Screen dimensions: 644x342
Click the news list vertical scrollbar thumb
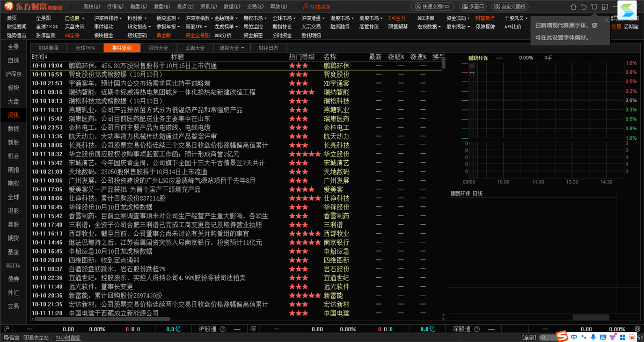point(444,63)
